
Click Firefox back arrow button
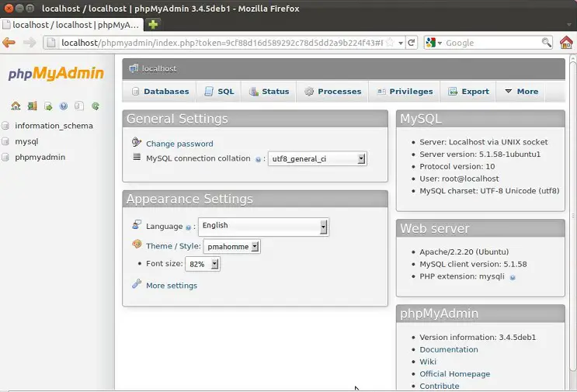[9, 43]
